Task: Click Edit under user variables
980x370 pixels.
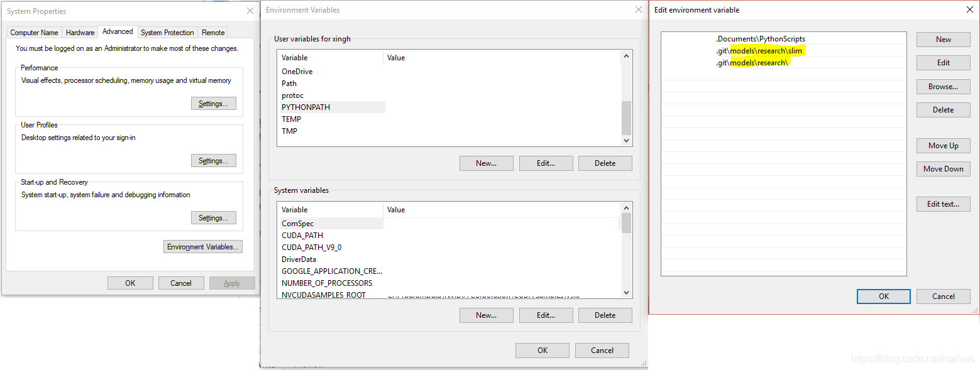Action: (x=546, y=163)
